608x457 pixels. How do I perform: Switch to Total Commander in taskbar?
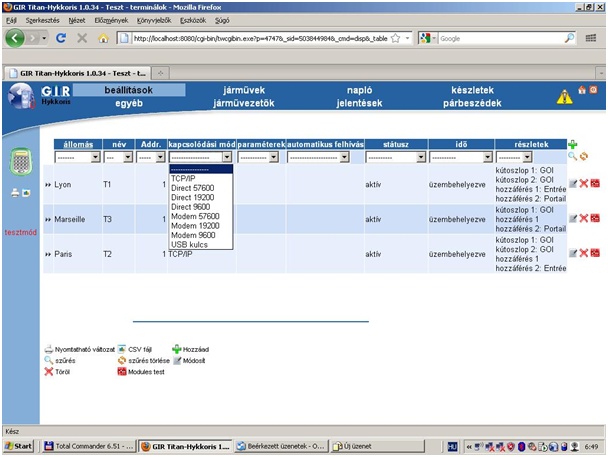89,446
